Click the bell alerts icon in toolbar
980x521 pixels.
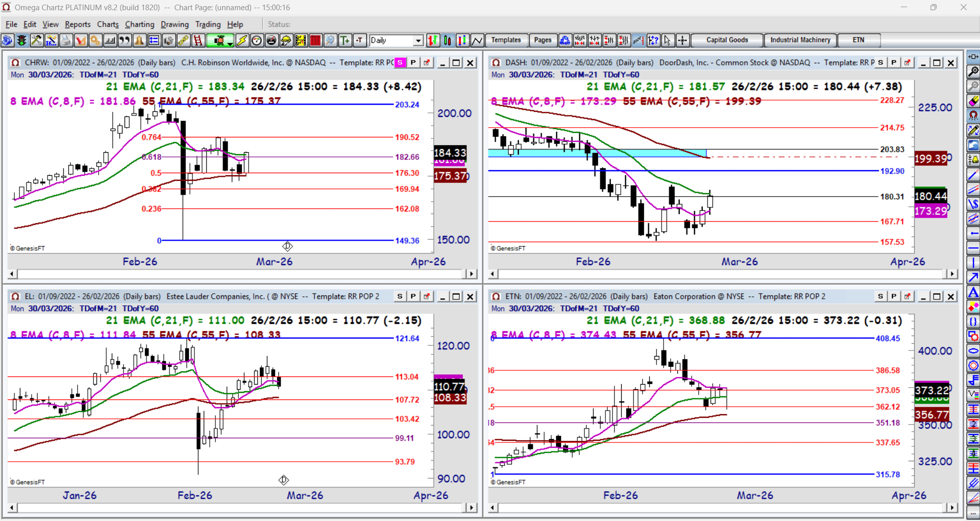point(139,40)
